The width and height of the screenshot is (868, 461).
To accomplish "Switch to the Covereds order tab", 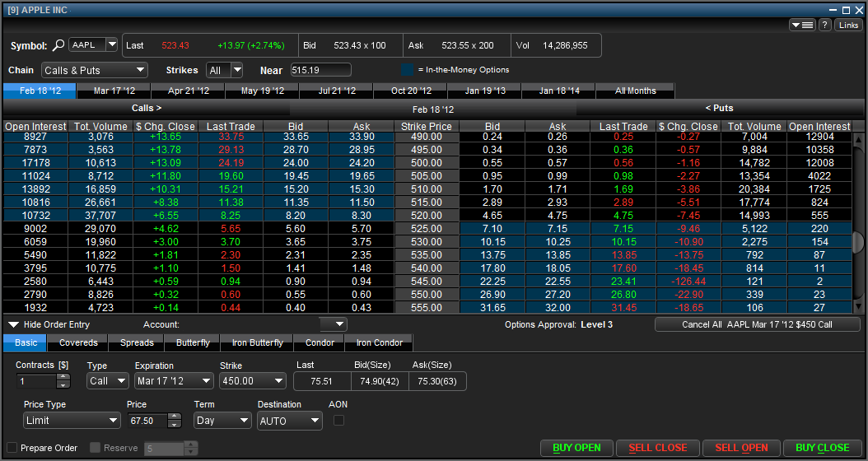I will [x=78, y=342].
